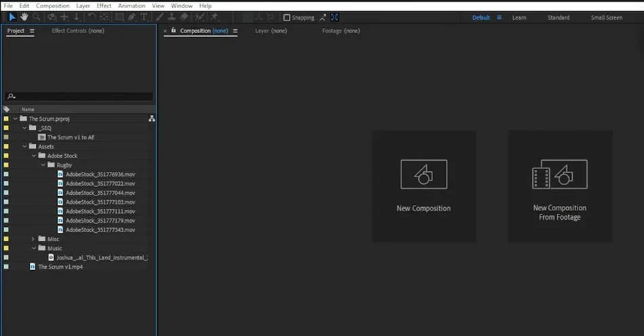Screen dimensions: 644x336
Task: Select the Hand tool
Action: (x=24, y=17)
